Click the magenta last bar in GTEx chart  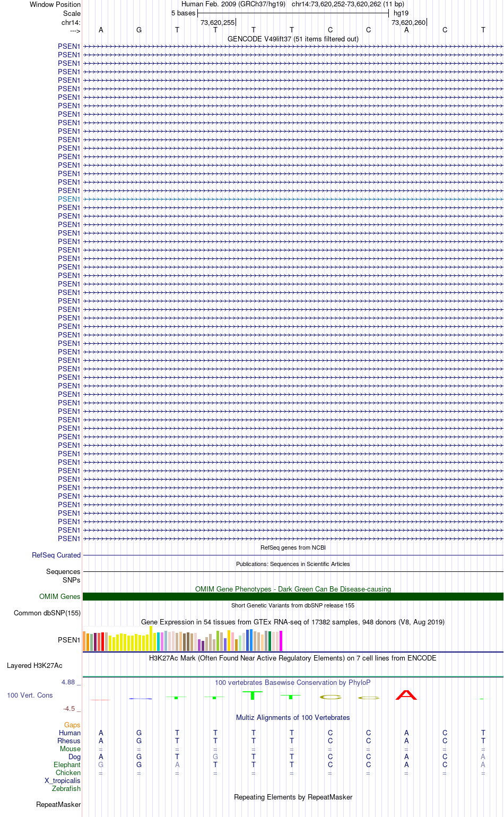(281, 641)
